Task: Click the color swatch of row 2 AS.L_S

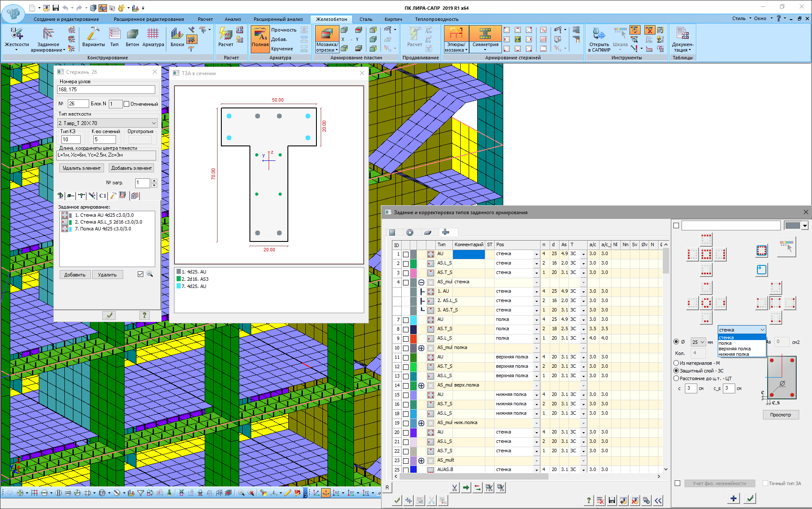Action: 414,263
